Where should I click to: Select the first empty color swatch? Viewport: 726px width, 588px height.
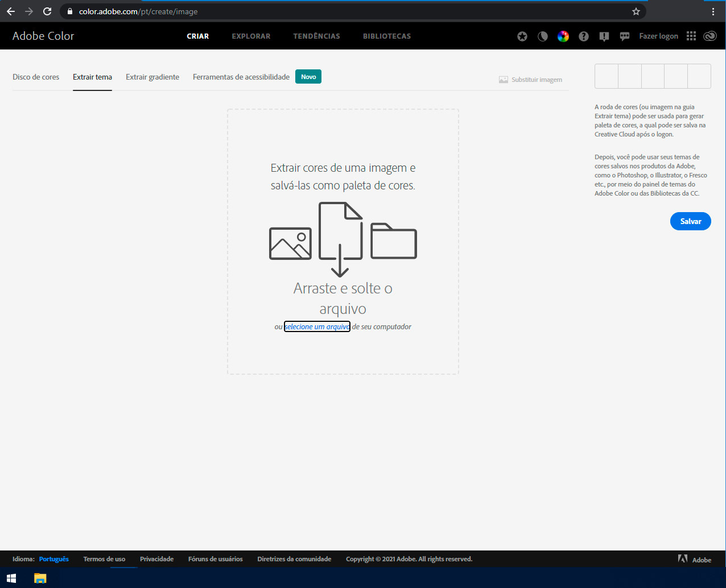click(607, 76)
